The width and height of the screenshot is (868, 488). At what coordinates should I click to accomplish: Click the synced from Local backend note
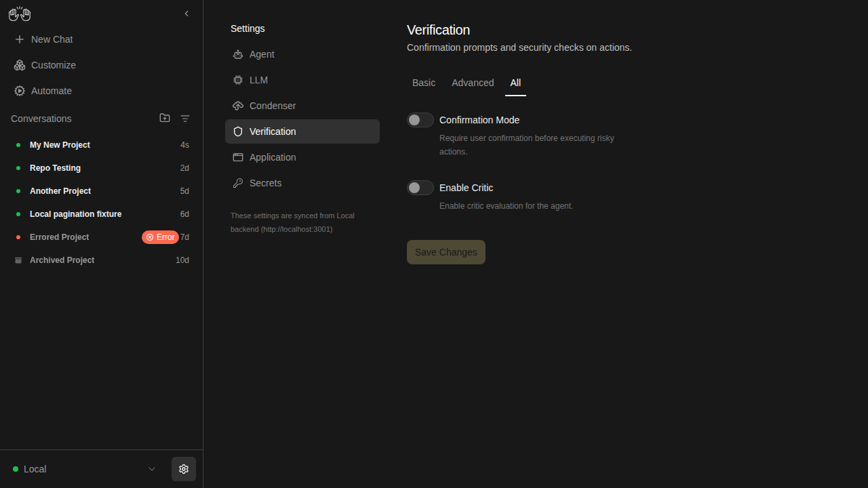pyautogui.click(x=292, y=222)
